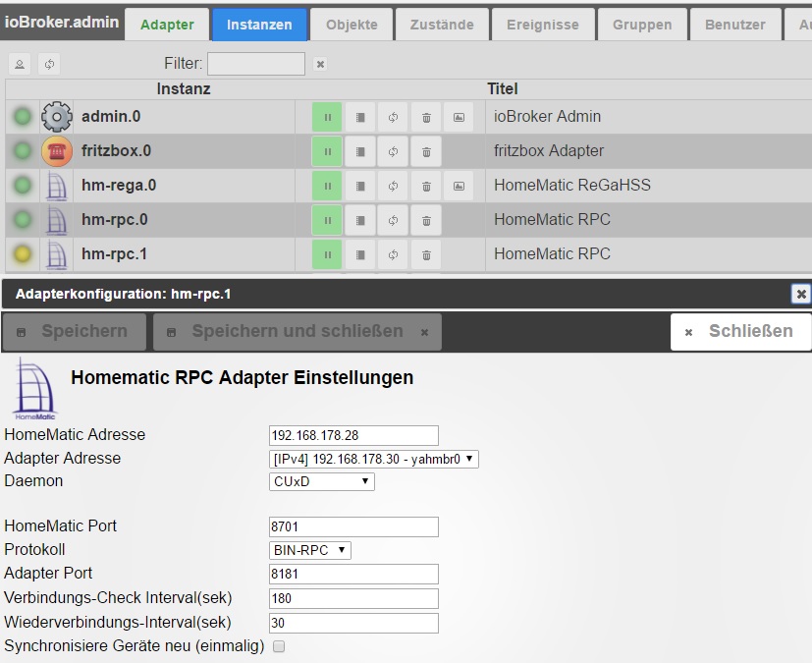Screen dimensions: 812x663
Task: Open the Protokoll BIN-RPC dropdown
Action: pos(309,550)
